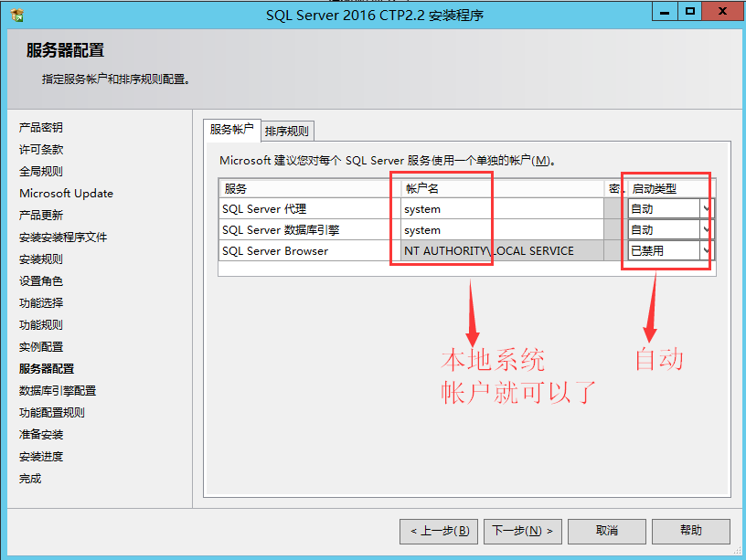Click the 帐户名 column header
Screen dimensions: 746x560
(x=502, y=189)
